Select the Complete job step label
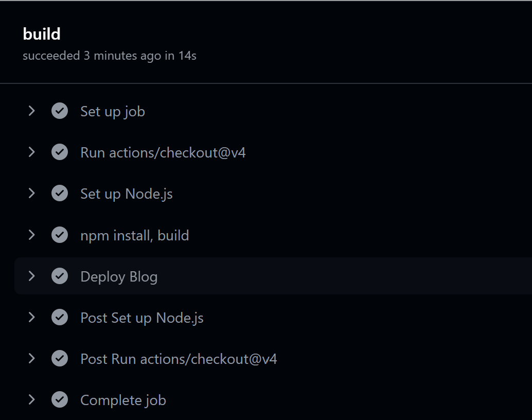Image resolution: width=532 pixels, height=420 pixels. pos(123,400)
